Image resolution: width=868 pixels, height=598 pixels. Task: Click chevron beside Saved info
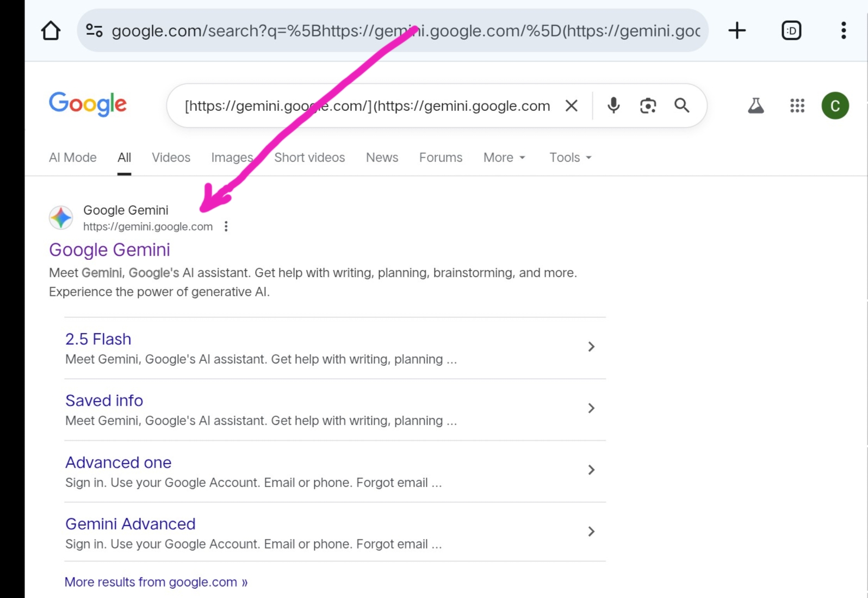[592, 408]
